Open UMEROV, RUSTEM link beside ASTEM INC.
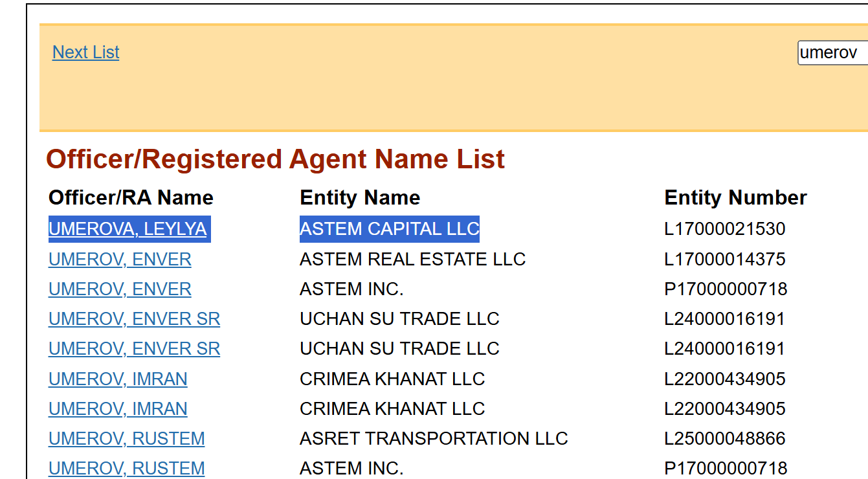Screen dimensions: 868x479 [x=126, y=468]
